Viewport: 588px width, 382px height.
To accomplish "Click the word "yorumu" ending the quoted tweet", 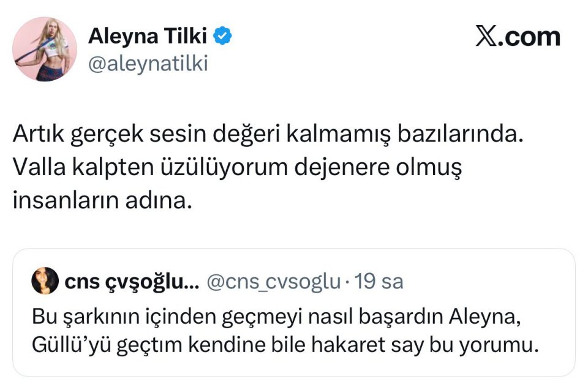I will point(503,346).
